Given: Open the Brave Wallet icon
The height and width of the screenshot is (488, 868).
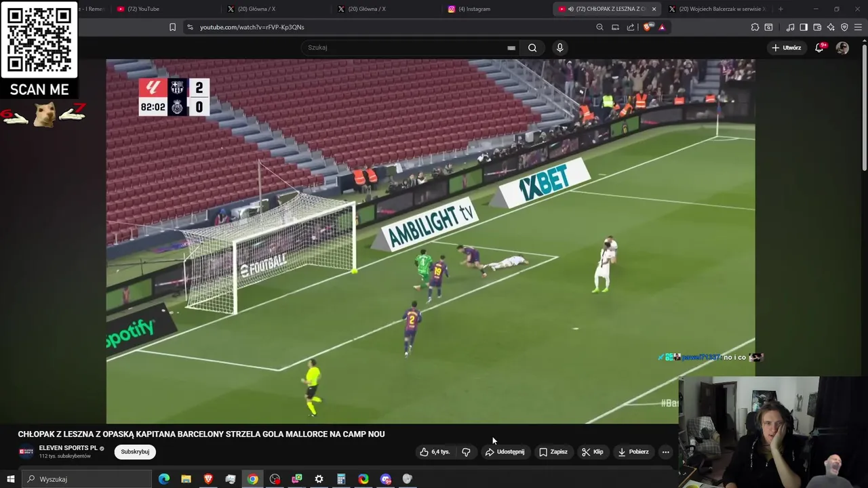Looking at the screenshot, I should coord(817,27).
